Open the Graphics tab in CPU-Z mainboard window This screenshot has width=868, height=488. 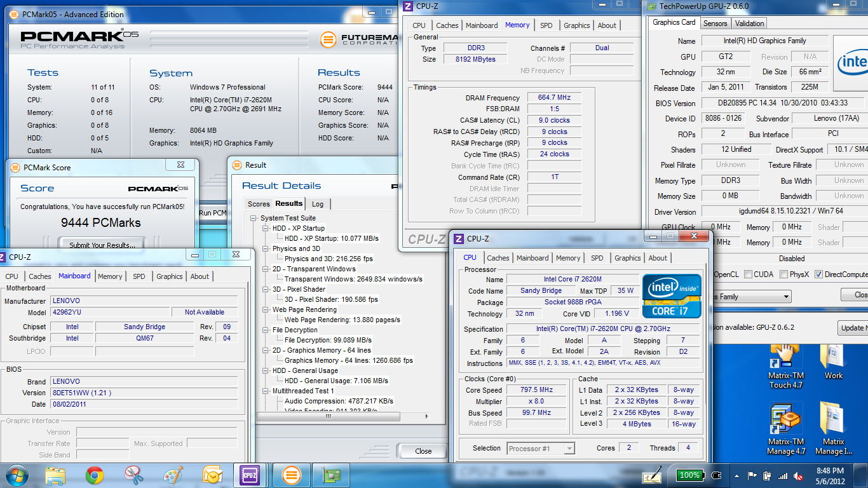(x=170, y=276)
